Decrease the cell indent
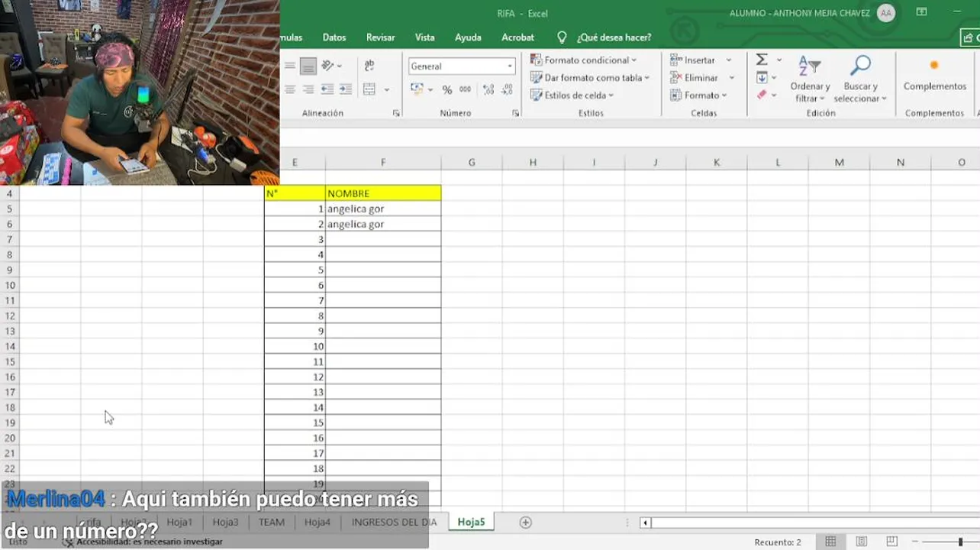 point(327,89)
